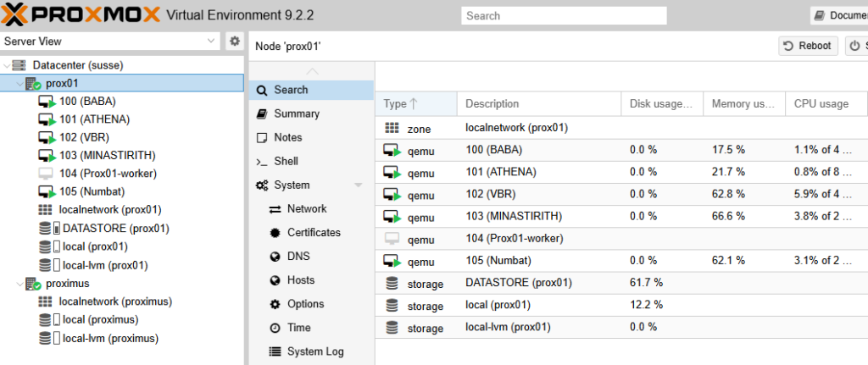Screen dimensions: 868x365
Task: Sort by CPU usage column header
Action: pos(826,104)
